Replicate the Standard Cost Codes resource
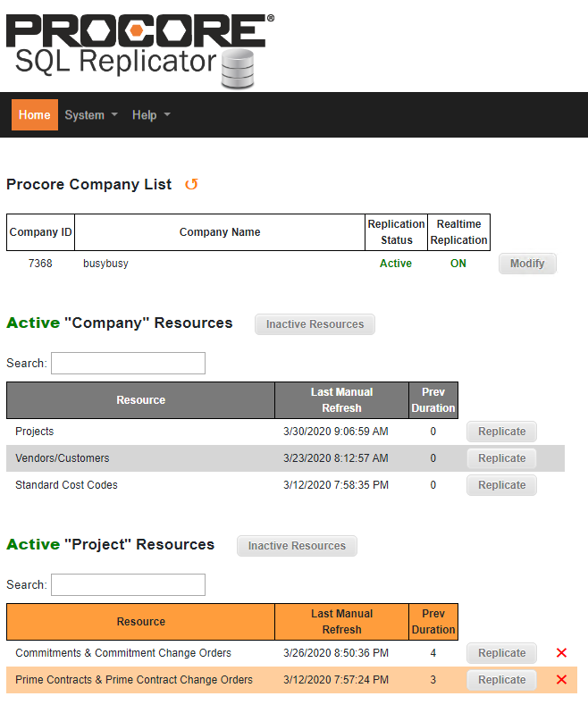Image resolution: width=588 pixels, height=713 pixels. (x=501, y=485)
